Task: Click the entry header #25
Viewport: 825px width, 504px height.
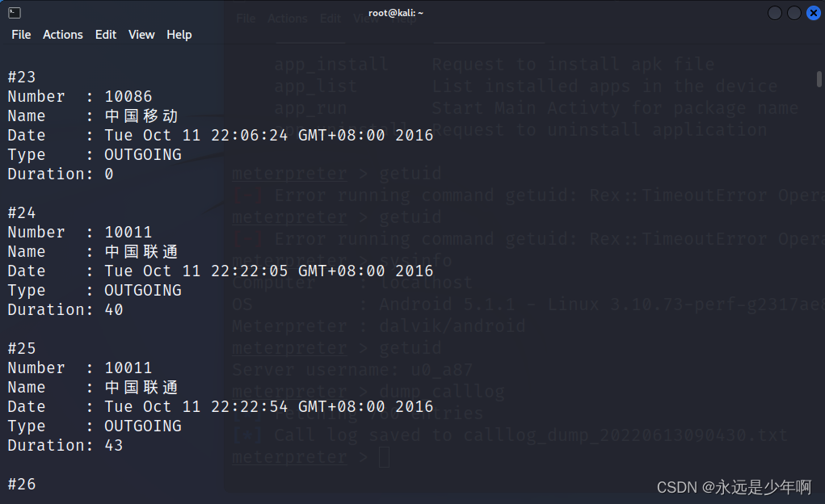Action: (x=22, y=349)
